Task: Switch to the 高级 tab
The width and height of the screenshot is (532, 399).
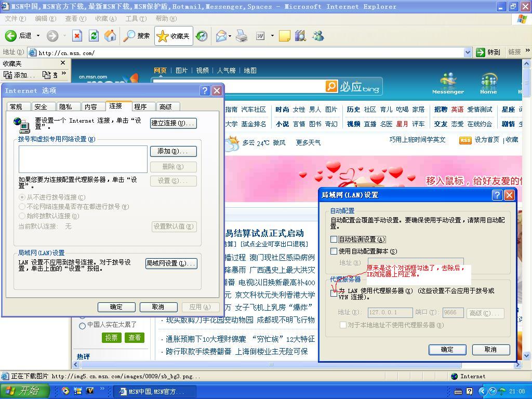Action: 168,107
